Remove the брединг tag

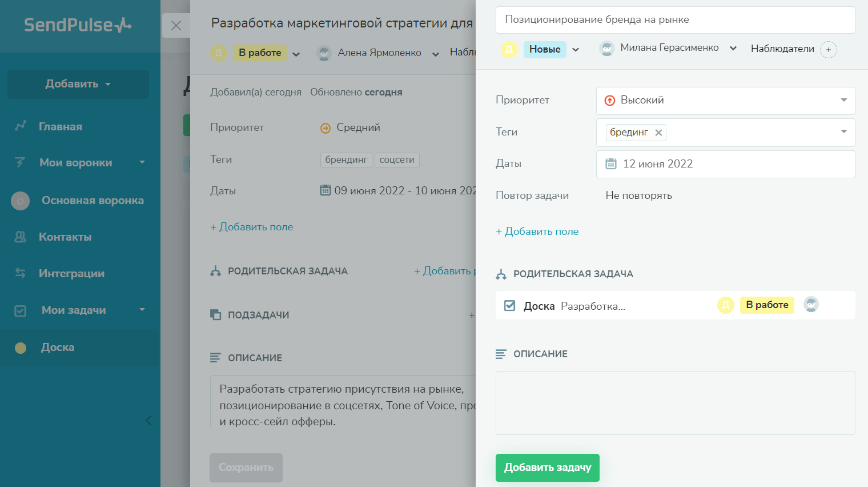658,133
